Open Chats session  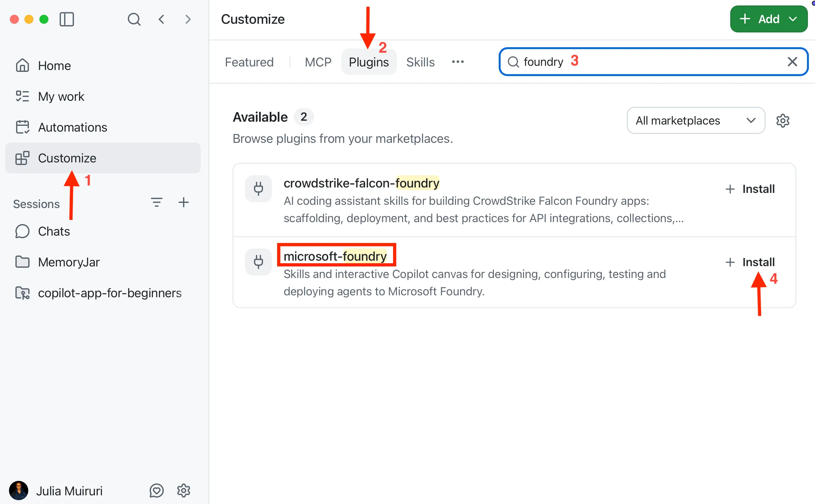pos(103,231)
